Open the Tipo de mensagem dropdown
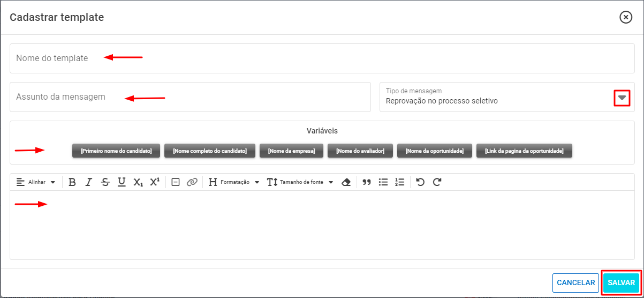This screenshot has width=644, height=298. coord(622,98)
